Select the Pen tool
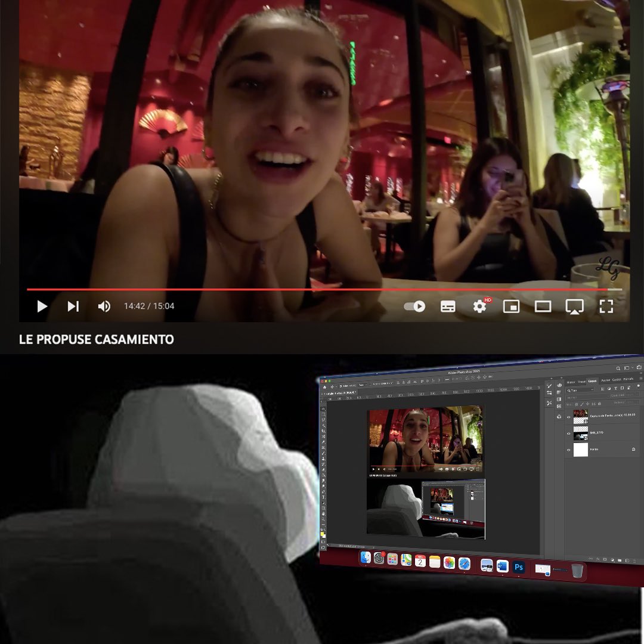 (323, 491)
